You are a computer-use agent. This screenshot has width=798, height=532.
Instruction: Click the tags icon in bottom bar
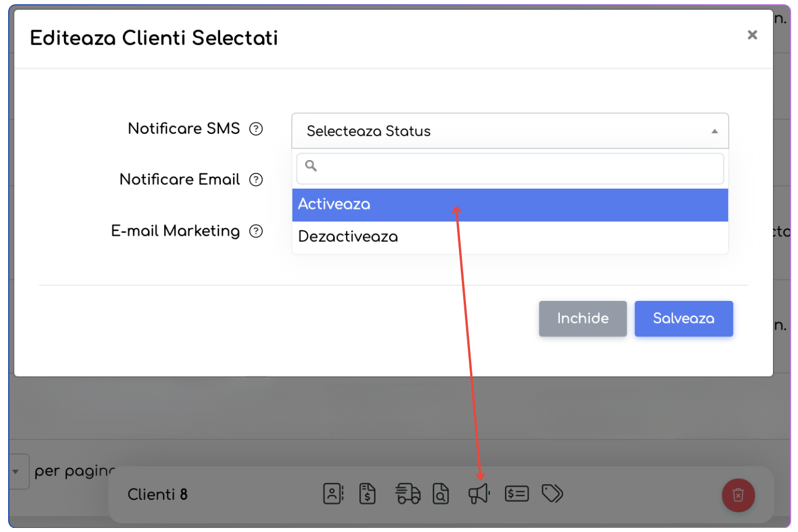tap(552, 494)
